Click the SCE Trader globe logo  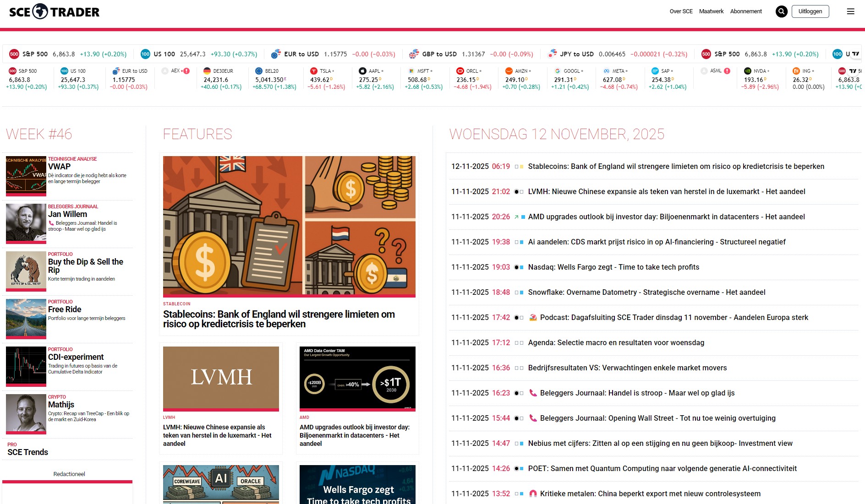point(40,11)
